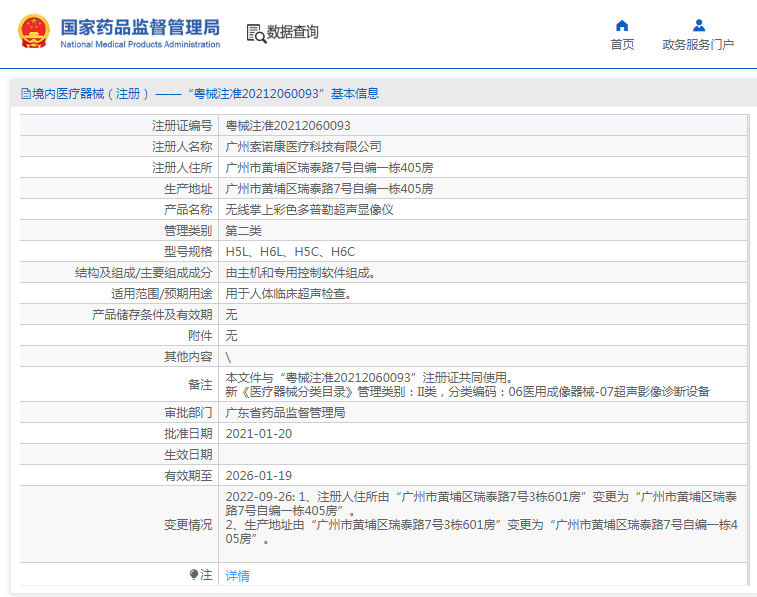
Task: Select model spec H5L、H6L、H5C、H6C
Action: [x=290, y=251]
